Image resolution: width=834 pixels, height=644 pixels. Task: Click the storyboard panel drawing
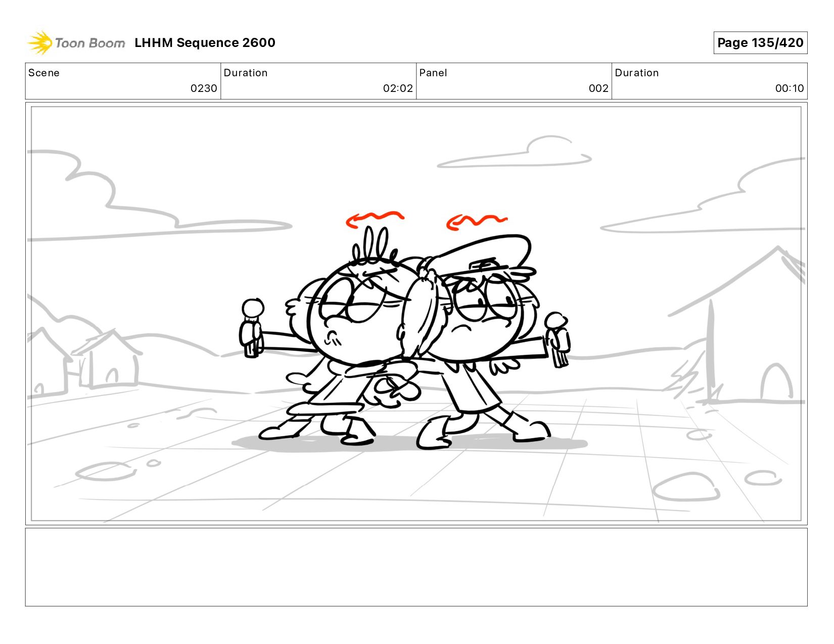click(x=416, y=314)
